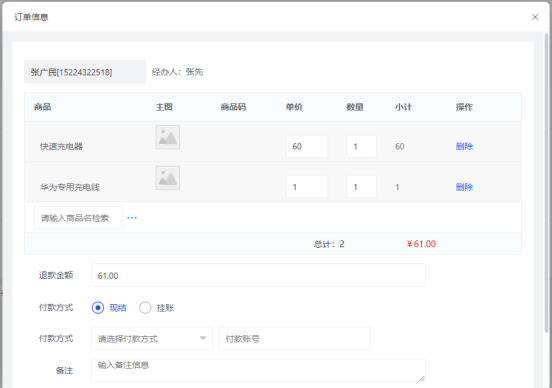Image resolution: width=552 pixels, height=388 pixels.
Task: Close the 订单信息 dialog
Action: tap(535, 17)
